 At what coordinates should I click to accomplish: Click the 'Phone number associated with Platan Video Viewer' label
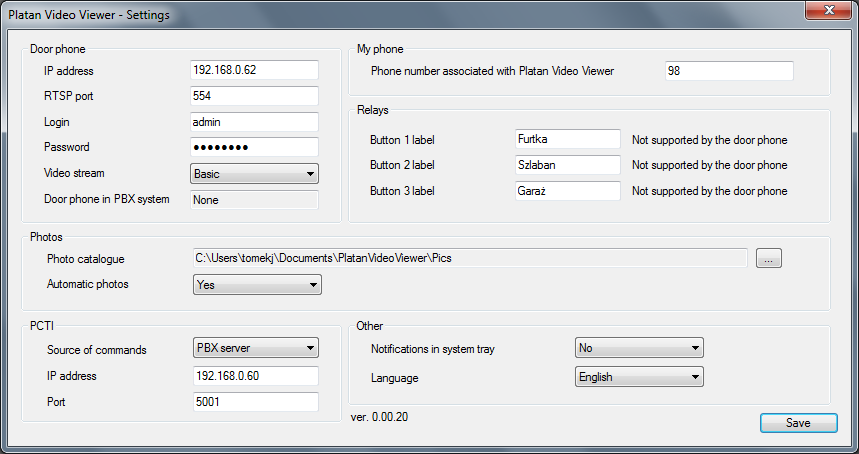(x=492, y=71)
